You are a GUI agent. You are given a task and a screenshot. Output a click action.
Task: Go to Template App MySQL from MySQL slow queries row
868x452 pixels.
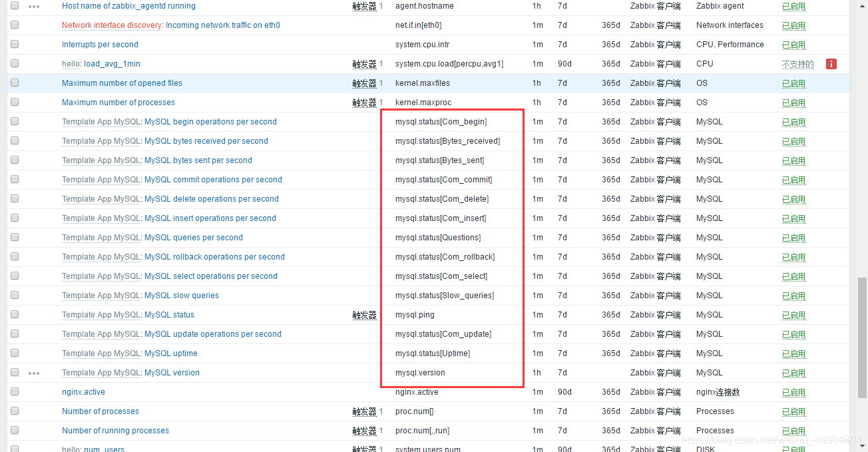coord(101,296)
